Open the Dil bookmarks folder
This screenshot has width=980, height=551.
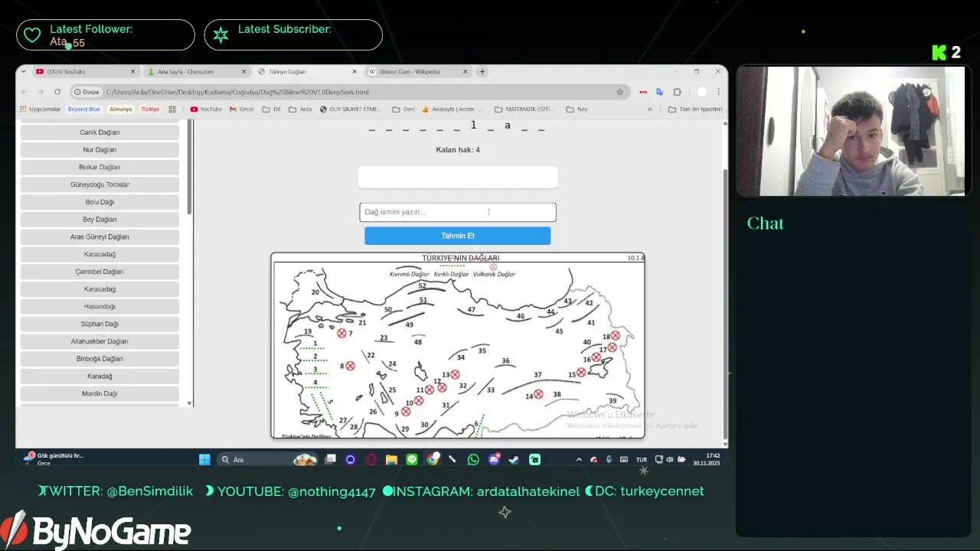[x=272, y=109]
